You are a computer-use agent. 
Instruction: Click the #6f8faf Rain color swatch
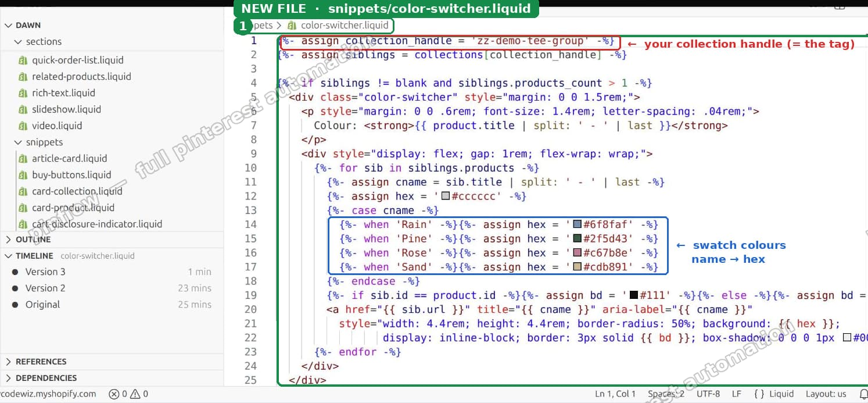pyautogui.click(x=578, y=224)
